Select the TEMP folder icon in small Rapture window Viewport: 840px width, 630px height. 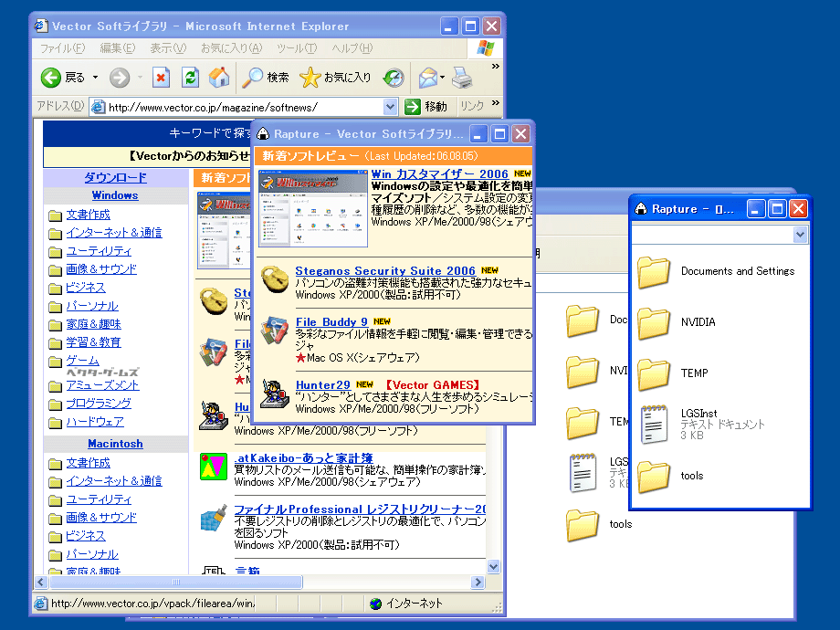[x=653, y=373]
